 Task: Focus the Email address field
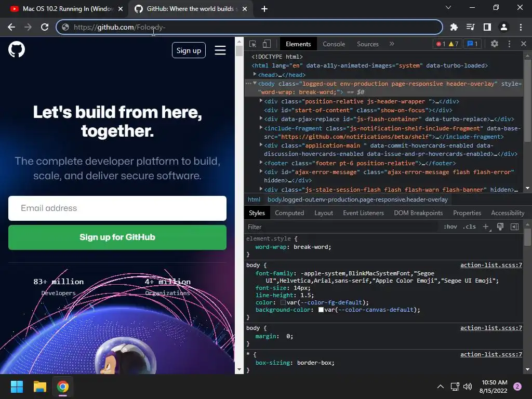[x=117, y=208]
